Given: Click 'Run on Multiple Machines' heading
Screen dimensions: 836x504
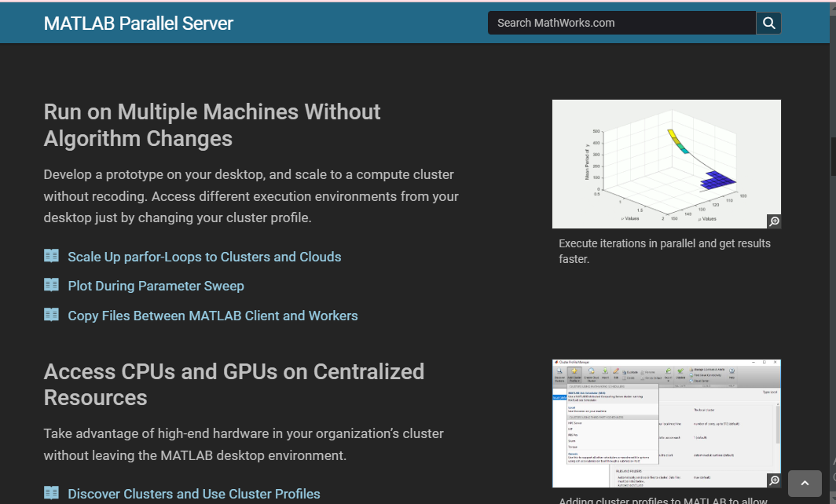Looking at the screenshot, I should click(x=211, y=125).
